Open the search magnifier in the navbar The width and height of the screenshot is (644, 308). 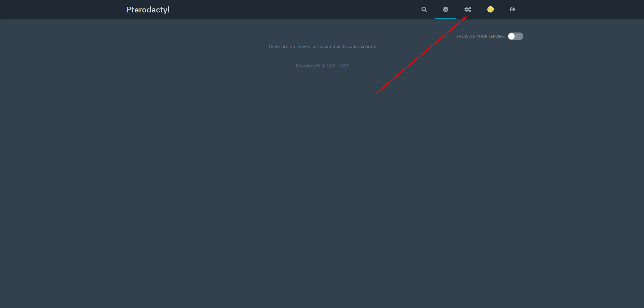[x=424, y=9]
